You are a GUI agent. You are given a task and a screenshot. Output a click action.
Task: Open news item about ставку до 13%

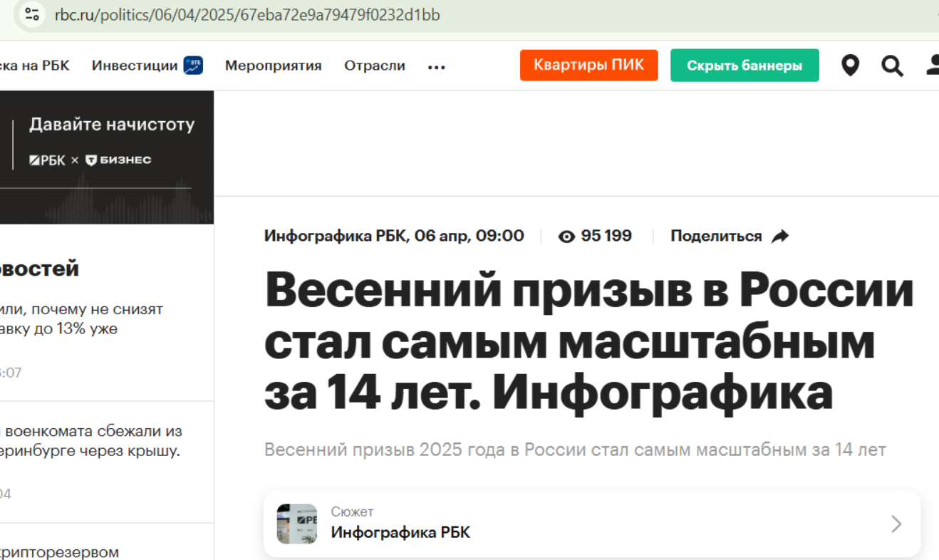click(82, 319)
